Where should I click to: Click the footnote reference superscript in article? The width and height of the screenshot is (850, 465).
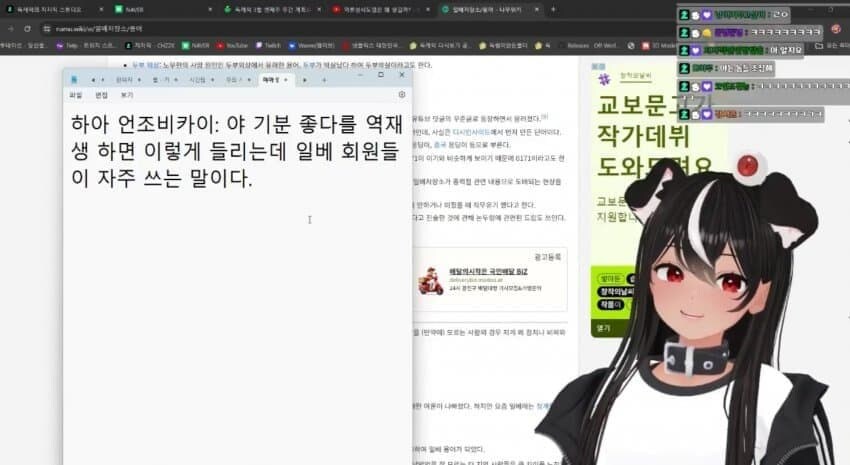click(x=545, y=116)
